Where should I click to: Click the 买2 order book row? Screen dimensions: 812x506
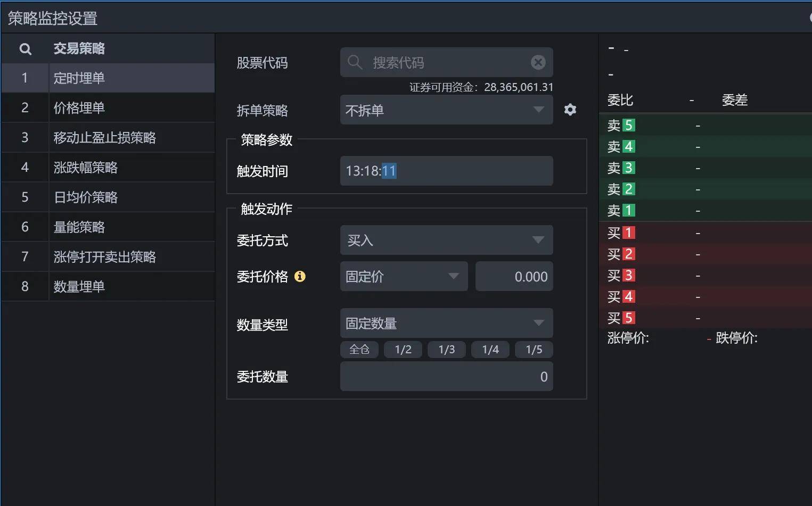(706, 254)
